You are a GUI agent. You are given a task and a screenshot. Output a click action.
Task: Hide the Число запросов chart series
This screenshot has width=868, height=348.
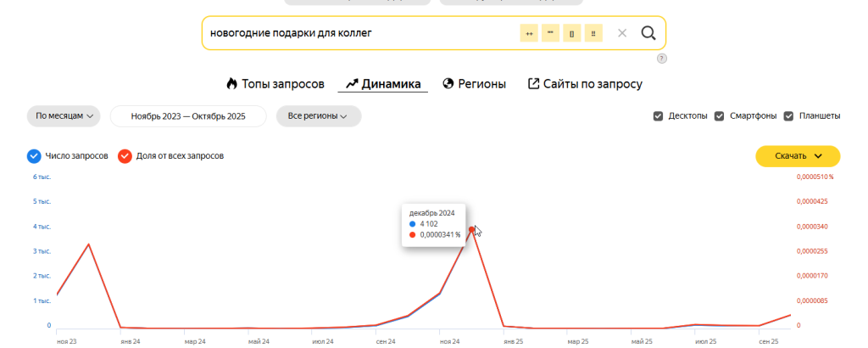click(34, 156)
